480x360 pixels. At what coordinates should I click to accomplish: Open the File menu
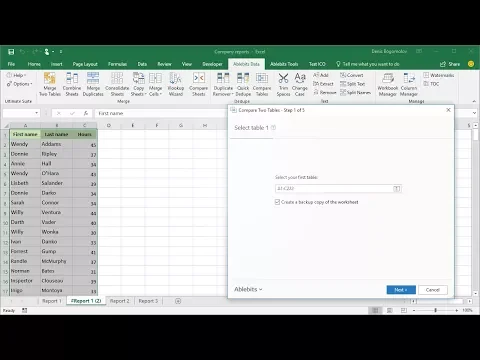(11, 64)
